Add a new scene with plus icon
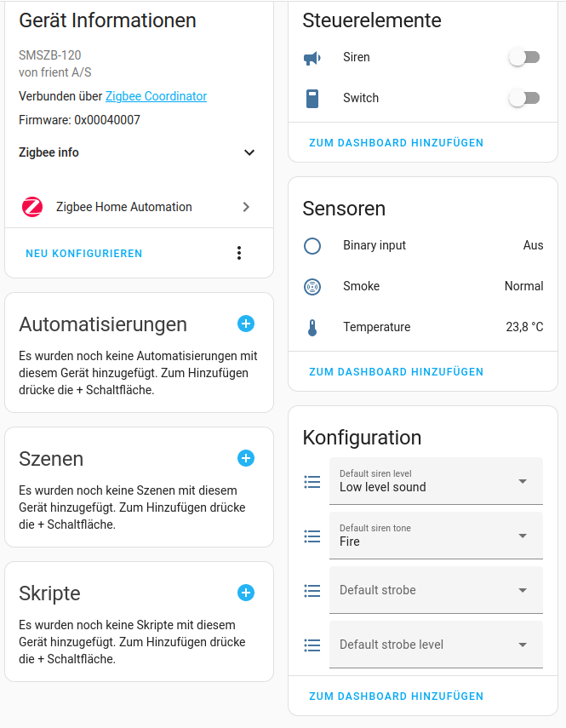 pyautogui.click(x=246, y=458)
